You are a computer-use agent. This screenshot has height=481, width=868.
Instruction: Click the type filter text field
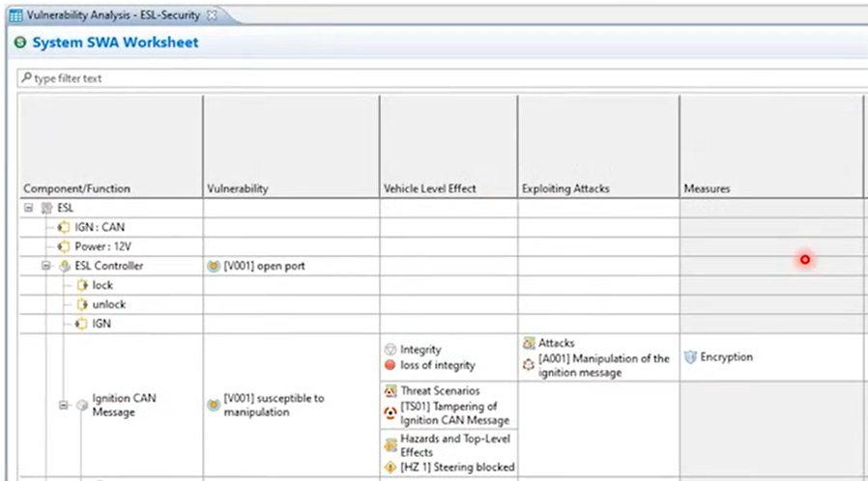pyautogui.click(x=443, y=78)
